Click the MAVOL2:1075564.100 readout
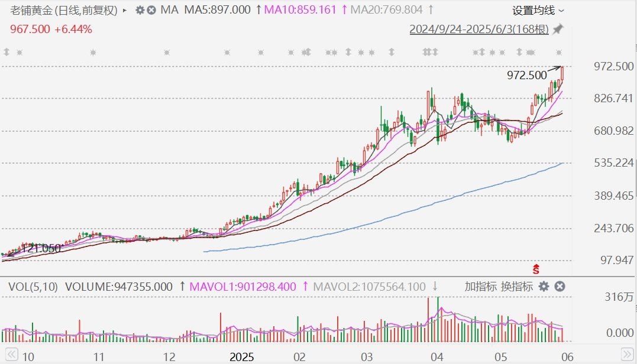The width and height of the screenshot is (637, 364). pyautogui.click(x=369, y=287)
